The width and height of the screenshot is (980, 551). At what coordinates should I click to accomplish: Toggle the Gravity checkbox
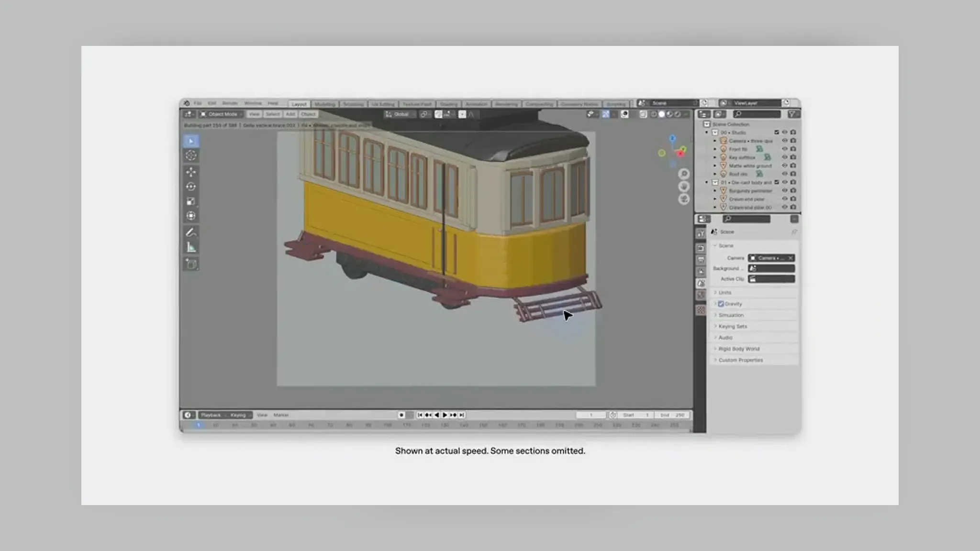click(721, 304)
